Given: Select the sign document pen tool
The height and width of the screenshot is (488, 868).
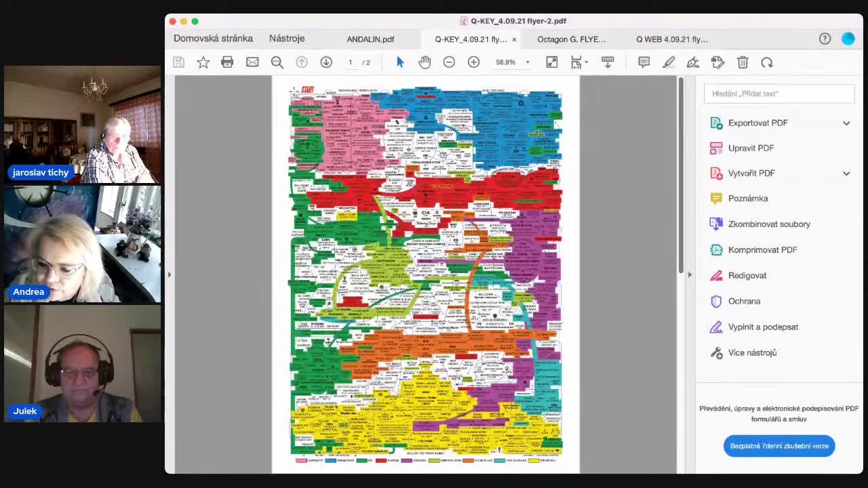Looking at the screenshot, I should (693, 62).
